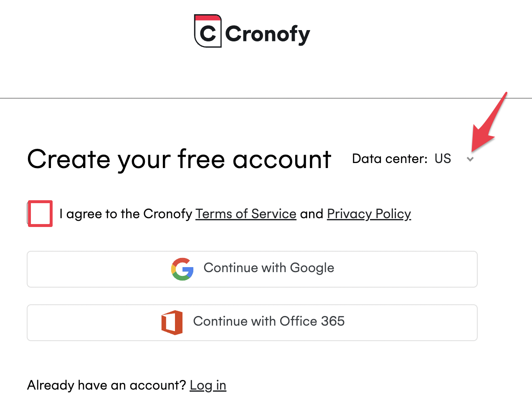
Task: Click the "Data center:" label
Action: [390, 159]
